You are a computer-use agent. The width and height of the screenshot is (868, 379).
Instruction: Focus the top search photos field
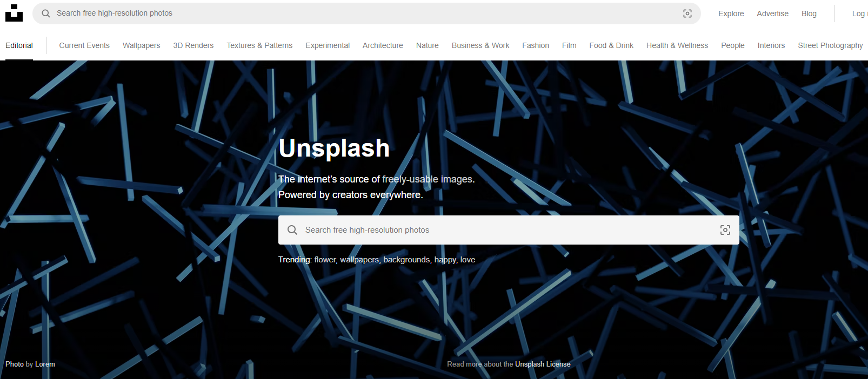point(366,13)
